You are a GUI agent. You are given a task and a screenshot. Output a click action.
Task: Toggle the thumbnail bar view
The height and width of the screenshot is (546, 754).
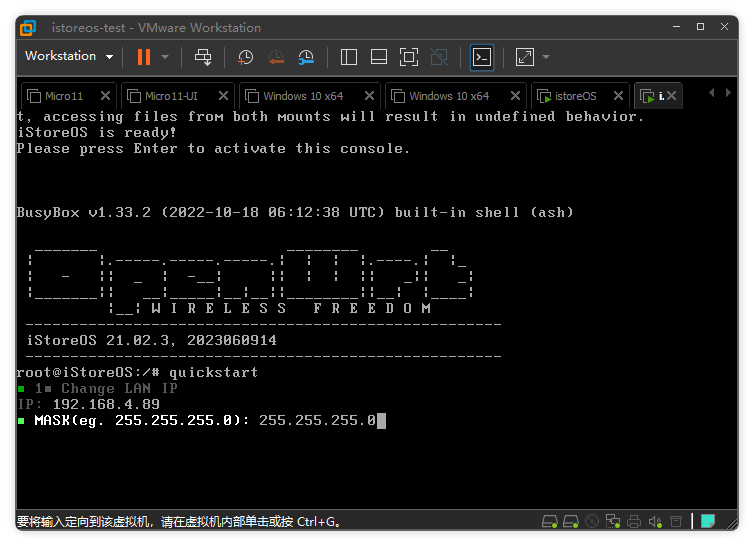coord(379,57)
